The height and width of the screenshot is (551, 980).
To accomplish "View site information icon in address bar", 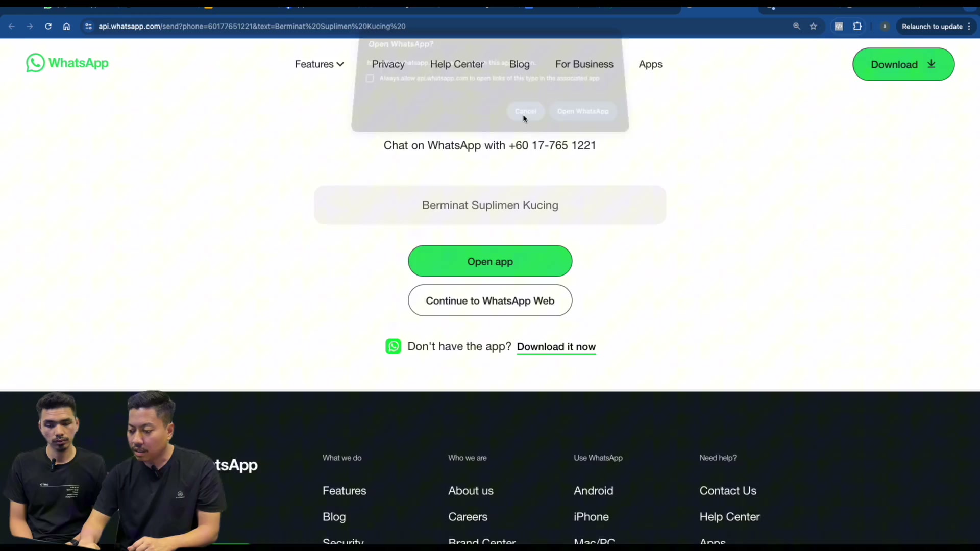I will coord(88,26).
